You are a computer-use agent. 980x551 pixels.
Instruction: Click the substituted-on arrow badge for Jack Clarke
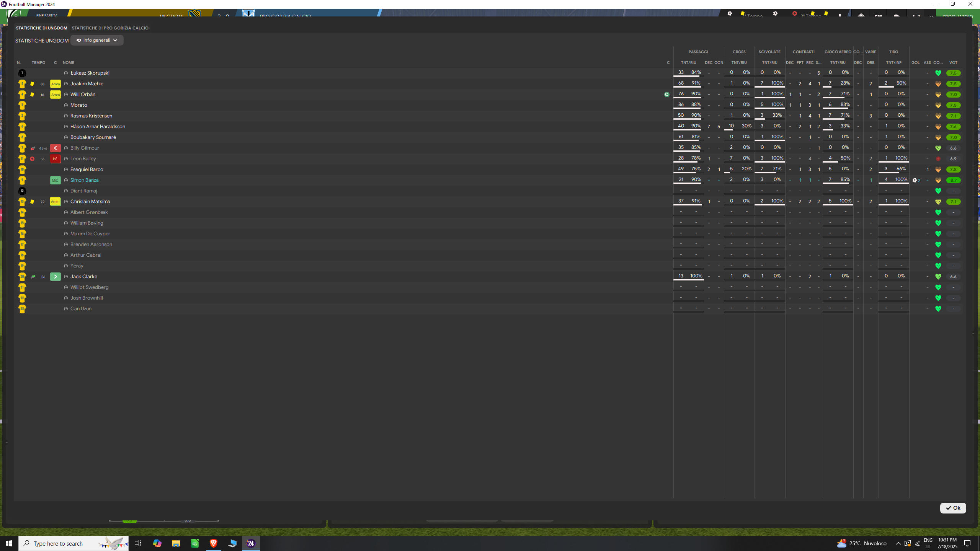click(55, 277)
